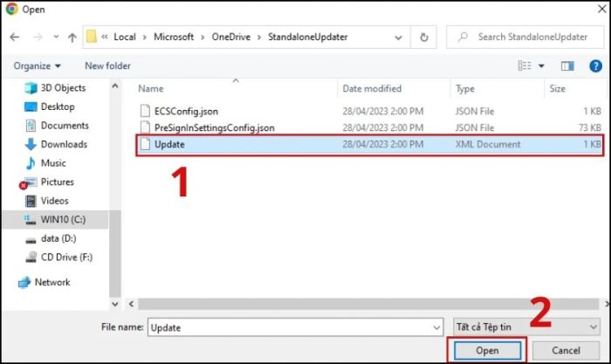Open Downloads in the navigation pane
611x364 pixels.
click(64, 145)
